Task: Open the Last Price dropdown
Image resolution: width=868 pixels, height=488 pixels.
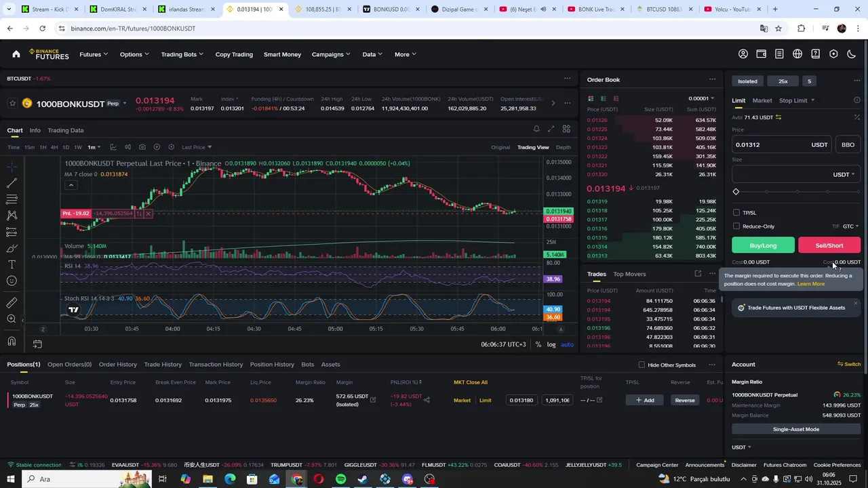Action: (197, 147)
